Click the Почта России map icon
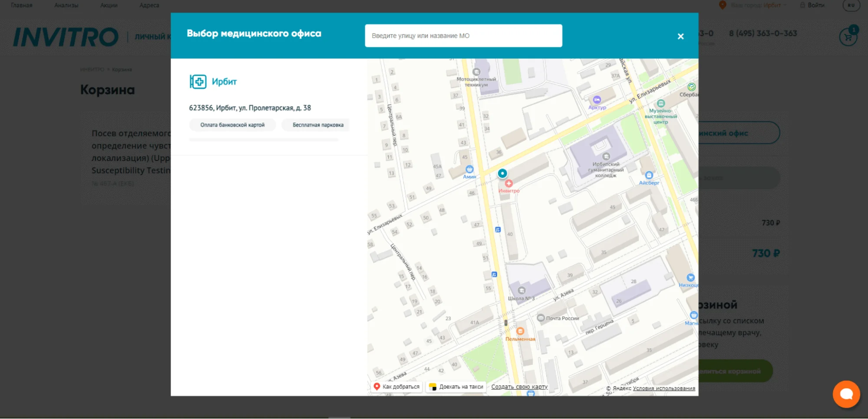The width and height of the screenshot is (868, 419). click(x=541, y=318)
